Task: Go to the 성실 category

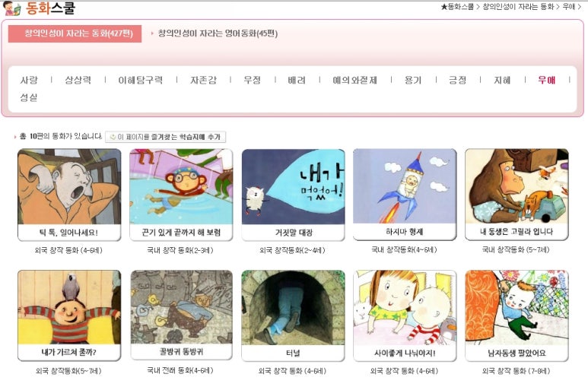Action: click(x=29, y=97)
